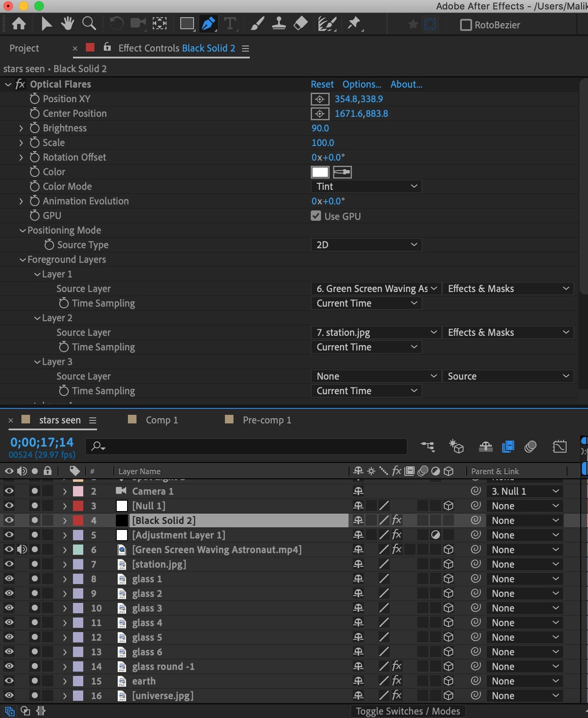Open Composition Mini-Flowchart icon
Image resolution: width=588 pixels, height=718 pixels.
point(428,447)
